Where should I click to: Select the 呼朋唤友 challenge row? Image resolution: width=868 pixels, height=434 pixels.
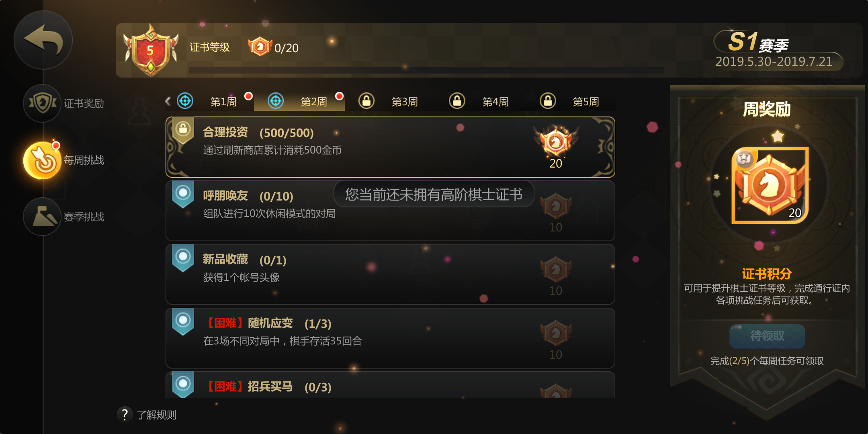coord(390,211)
